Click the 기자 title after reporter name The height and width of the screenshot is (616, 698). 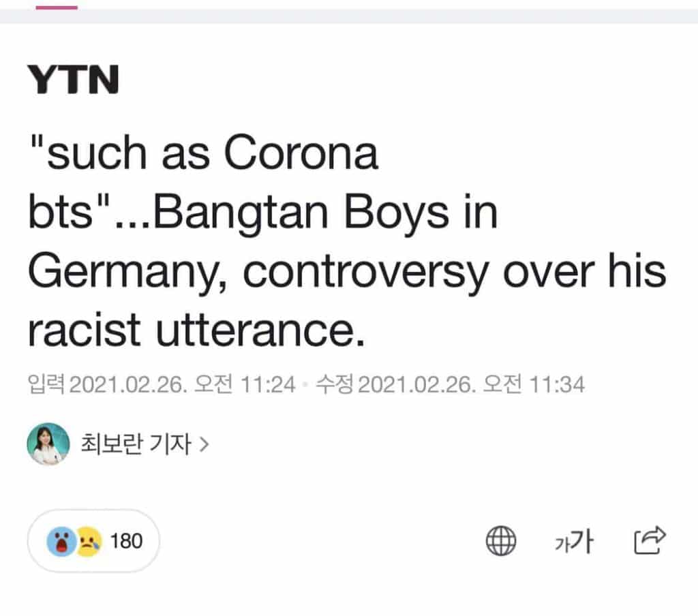click(170, 445)
